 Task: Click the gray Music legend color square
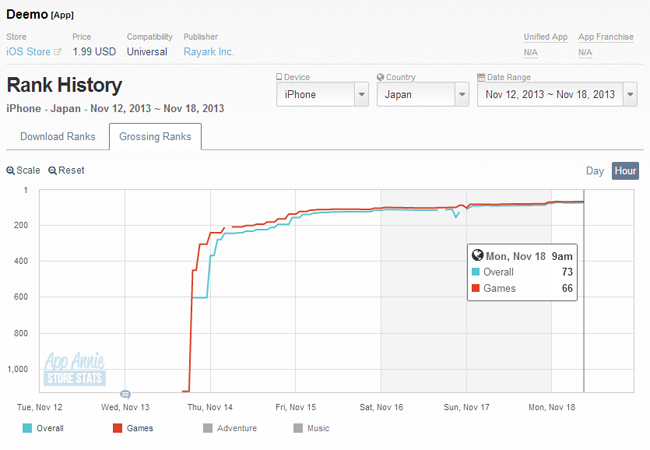[x=298, y=428]
